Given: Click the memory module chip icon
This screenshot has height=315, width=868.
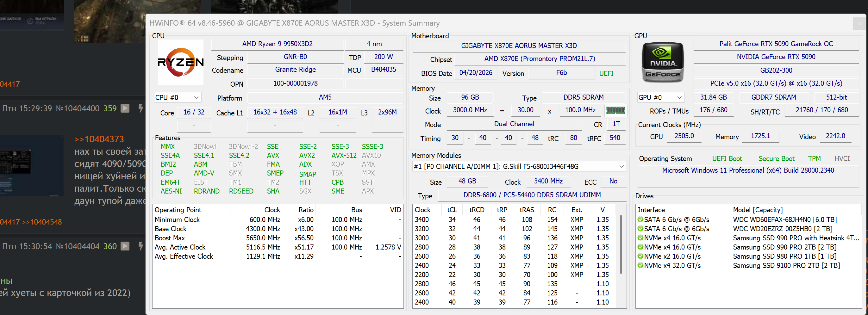Looking at the screenshot, I should coord(615,110).
